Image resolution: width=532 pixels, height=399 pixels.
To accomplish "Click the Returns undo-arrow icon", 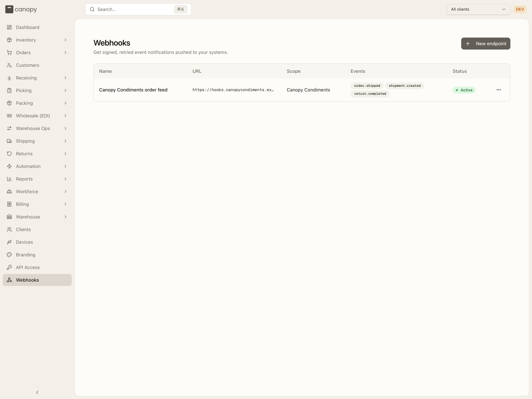I will [x=9, y=153].
